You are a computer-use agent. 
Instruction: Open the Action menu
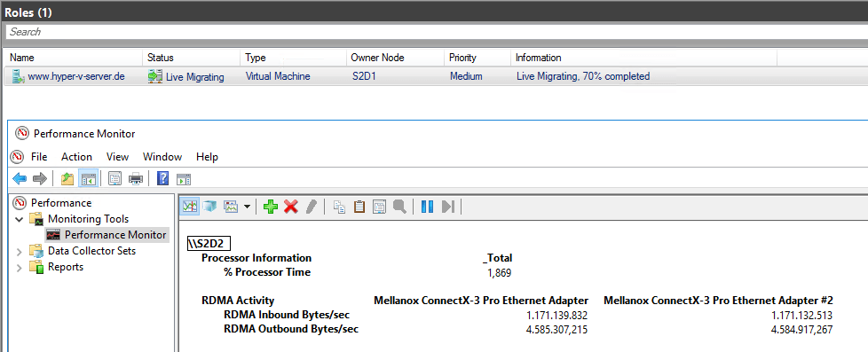(x=76, y=157)
